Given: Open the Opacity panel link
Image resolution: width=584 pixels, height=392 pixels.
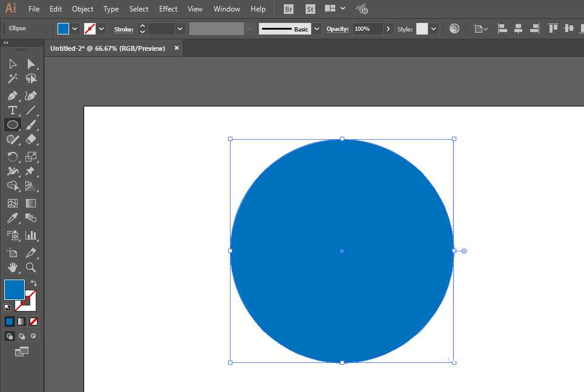Looking at the screenshot, I should 338,28.
